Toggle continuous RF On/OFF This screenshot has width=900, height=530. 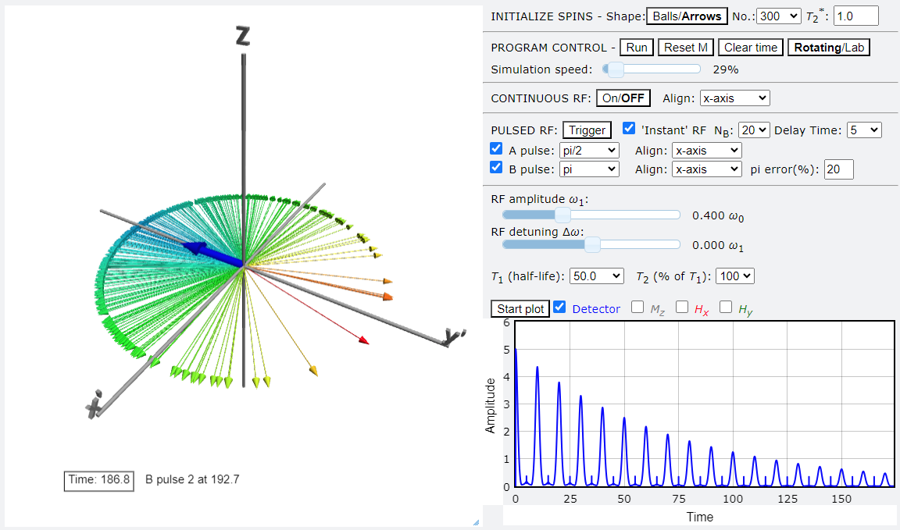(x=623, y=98)
